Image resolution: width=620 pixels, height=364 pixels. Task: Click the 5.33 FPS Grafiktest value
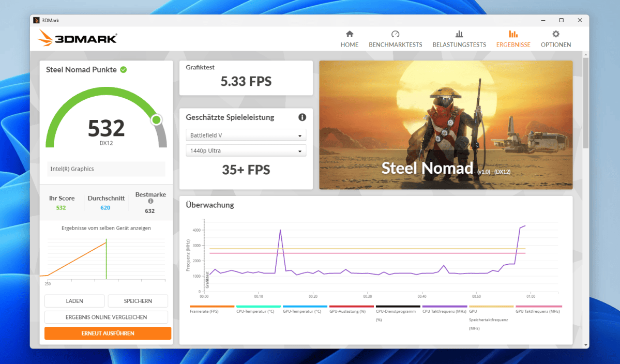[x=246, y=81]
